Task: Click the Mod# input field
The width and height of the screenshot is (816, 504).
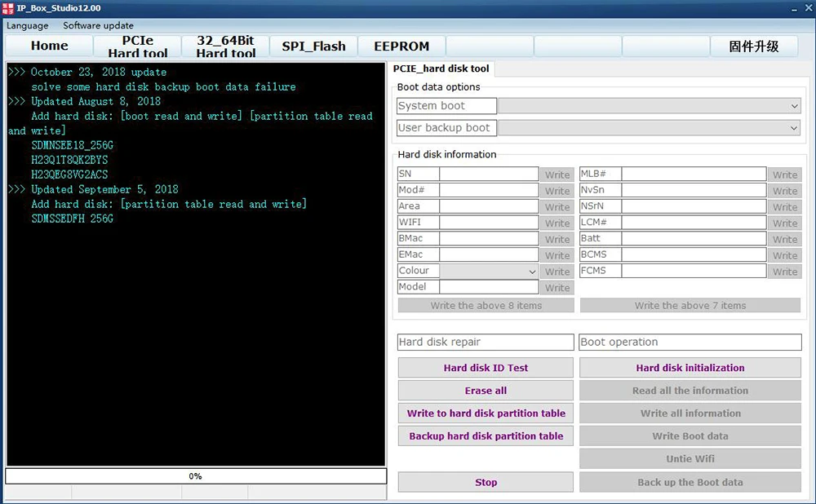Action: [x=489, y=190]
